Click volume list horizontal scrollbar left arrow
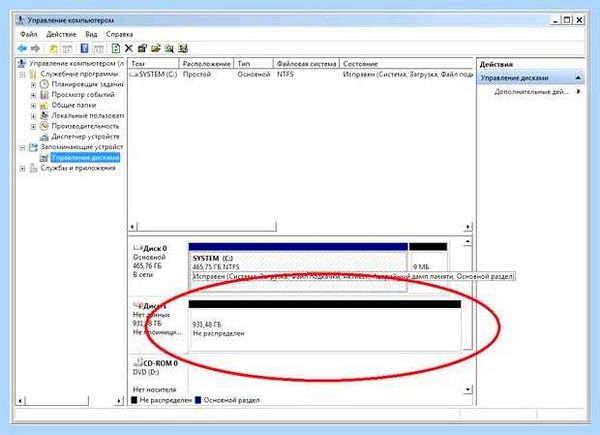Viewport: 600px width, 435px height. (132, 226)
